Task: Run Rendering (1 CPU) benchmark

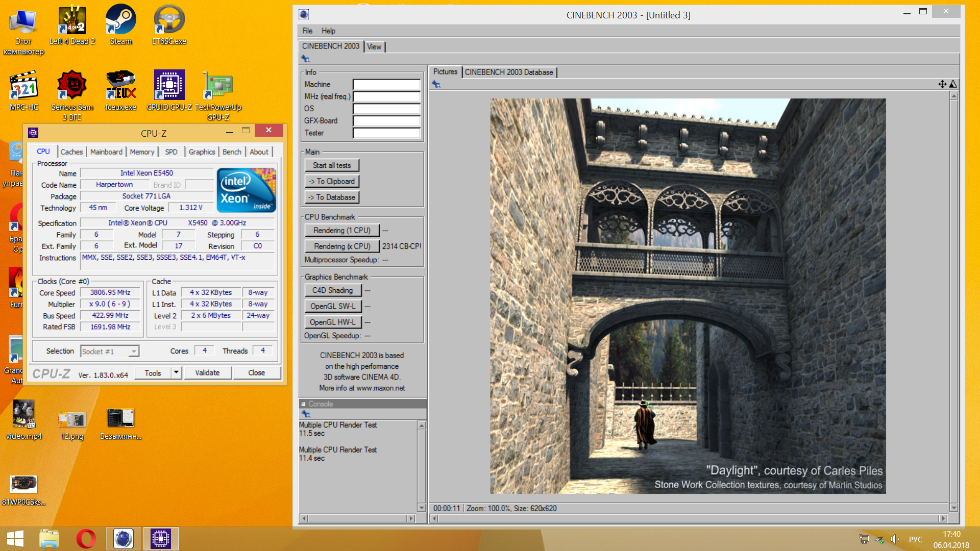Action: 342,230
